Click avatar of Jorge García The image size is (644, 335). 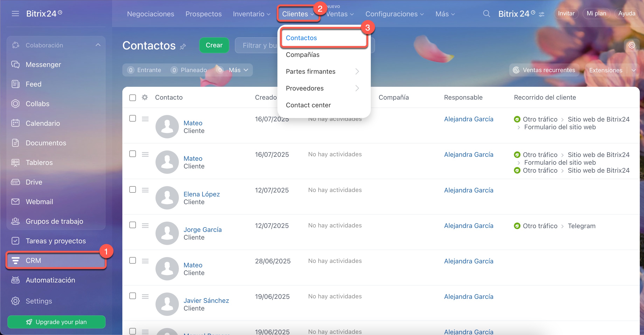pyautogui.click(x=167, y=233)
